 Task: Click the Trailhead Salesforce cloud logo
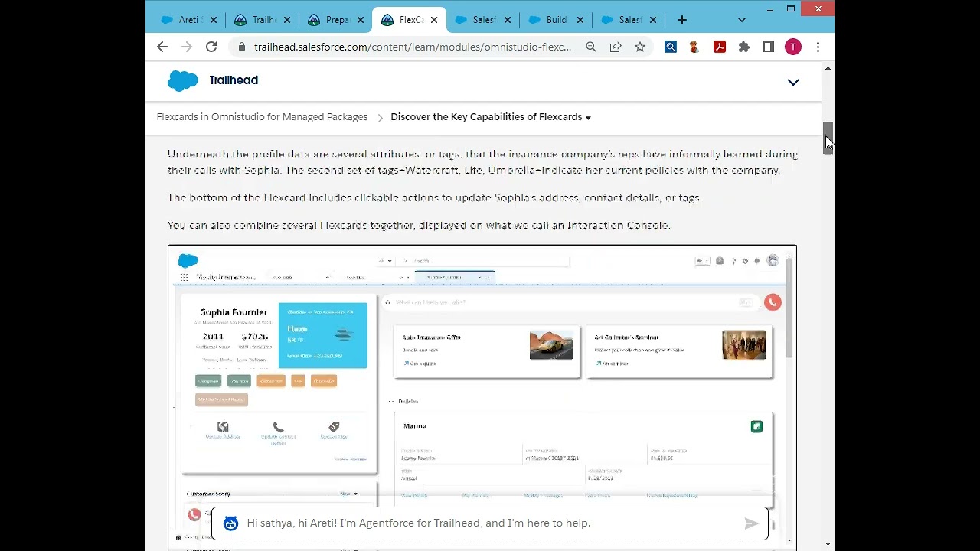pyautogui.click(x=183, y=80)
